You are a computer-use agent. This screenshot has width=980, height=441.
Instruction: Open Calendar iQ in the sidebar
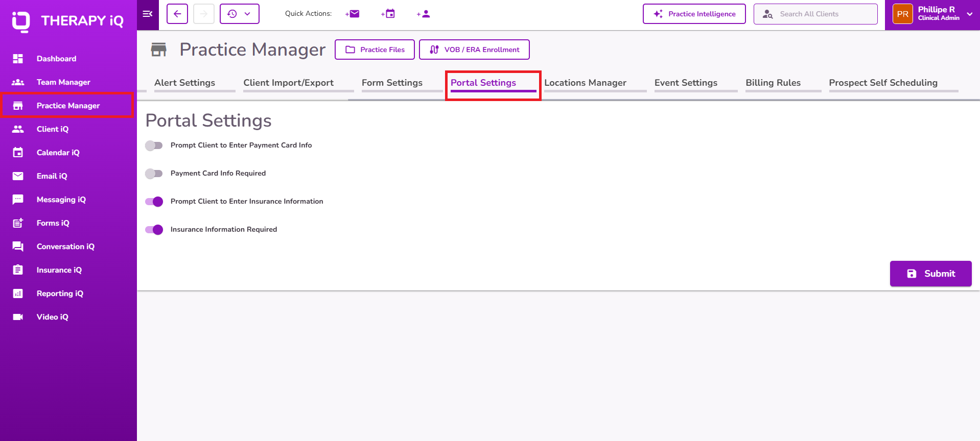point(68,153)
